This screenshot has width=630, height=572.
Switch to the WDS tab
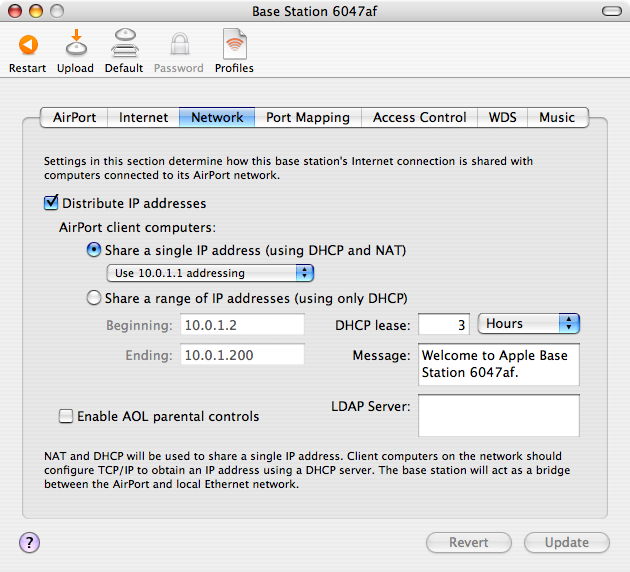502,117
